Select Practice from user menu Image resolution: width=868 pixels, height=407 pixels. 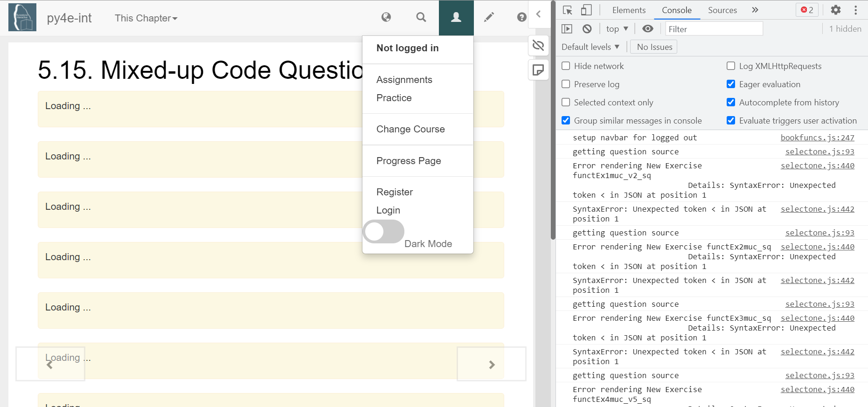click(x=394, y=98)
